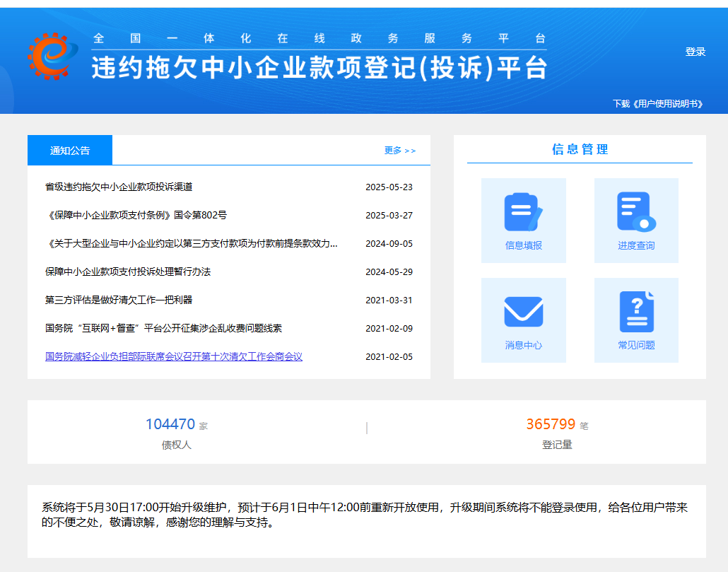Open the 消息中心 envelope icon
728x572 pixels.
pos(523,312)
